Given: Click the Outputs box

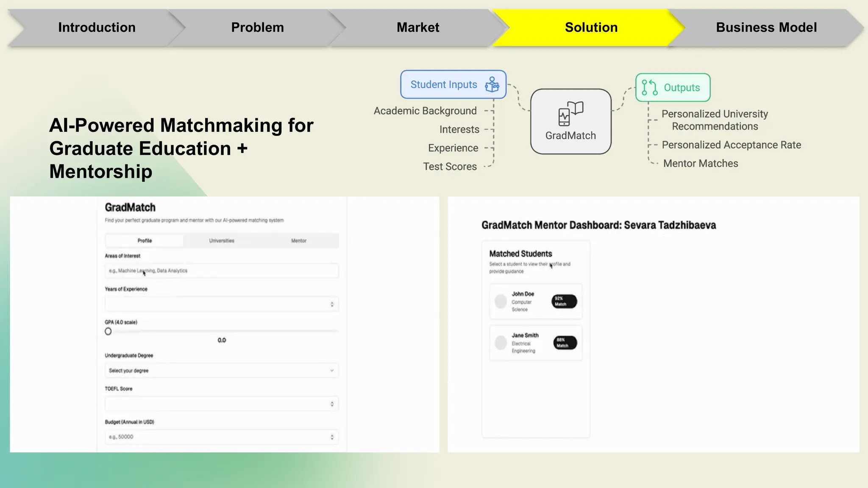Looking at the screenshot, I should [x=673, y=88].
